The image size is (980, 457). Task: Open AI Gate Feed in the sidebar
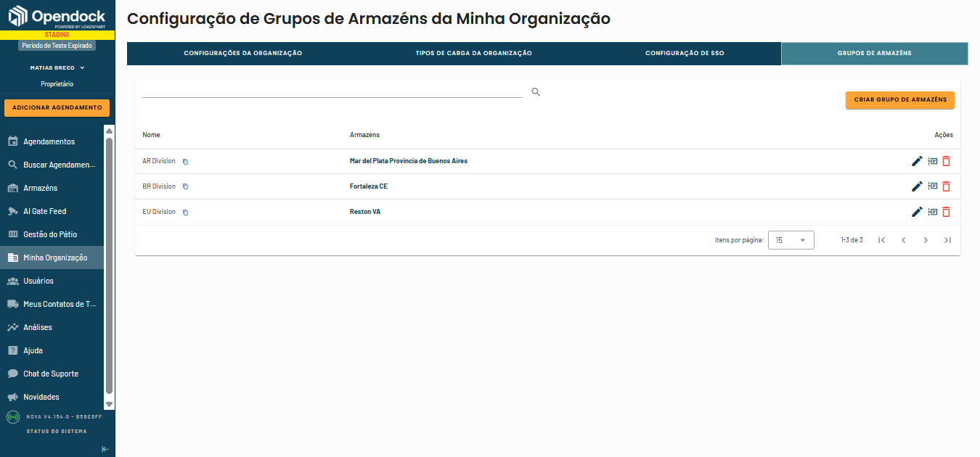click(x=52, y=211)
